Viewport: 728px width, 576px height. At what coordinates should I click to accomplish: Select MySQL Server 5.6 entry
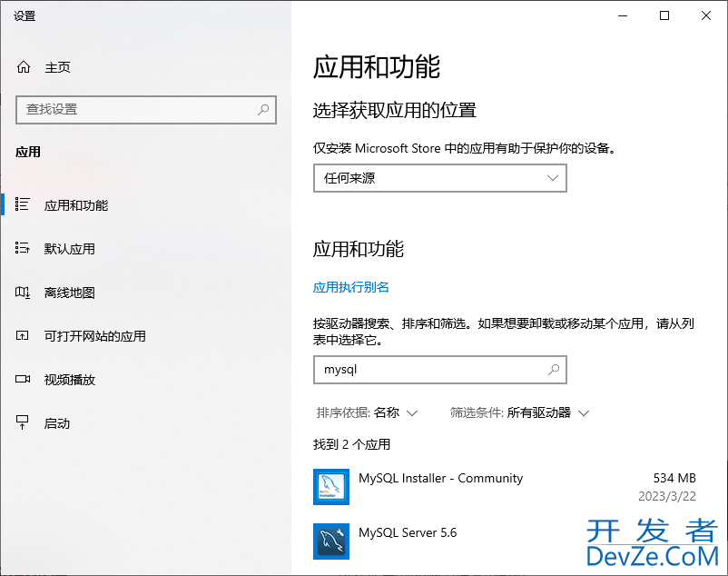tap(504, 541)
